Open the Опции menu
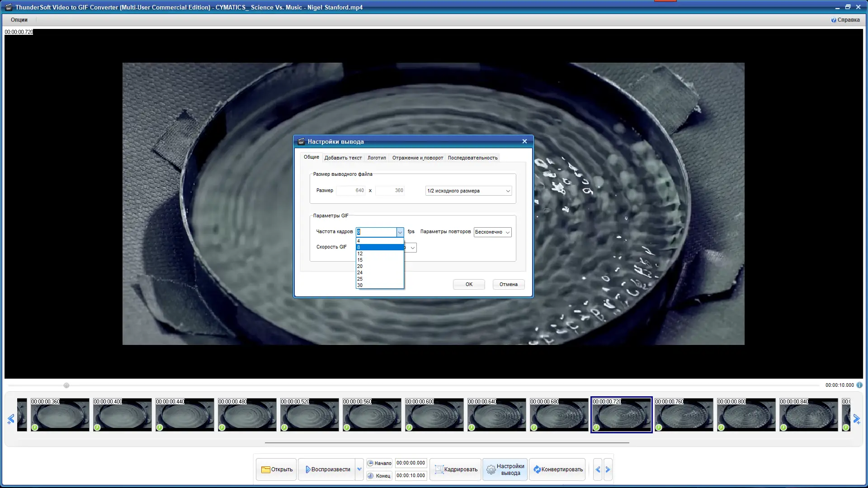Viewport: 868px width, 488px height. pyautogui.click(x=19, y=20)
